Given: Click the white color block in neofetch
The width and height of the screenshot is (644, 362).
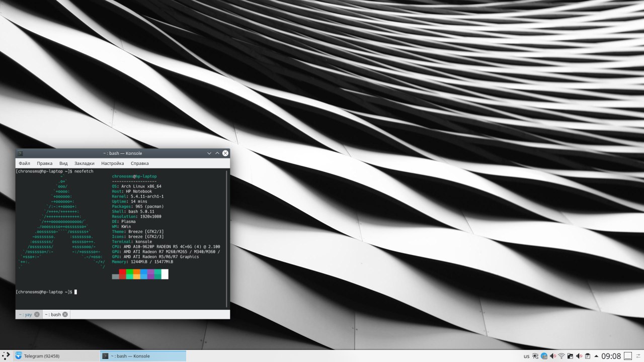Looking at the screenshot, I should point(165,274).
